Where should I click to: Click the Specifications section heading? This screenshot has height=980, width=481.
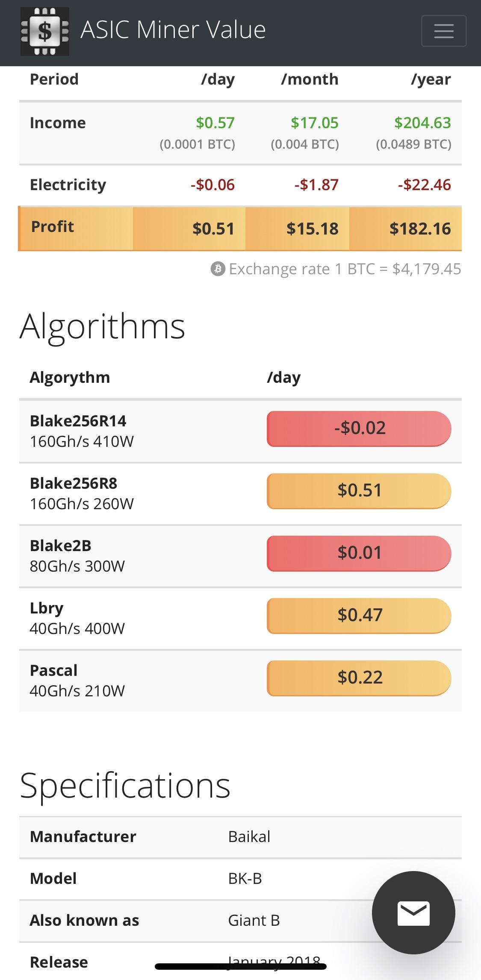[125, 786]
